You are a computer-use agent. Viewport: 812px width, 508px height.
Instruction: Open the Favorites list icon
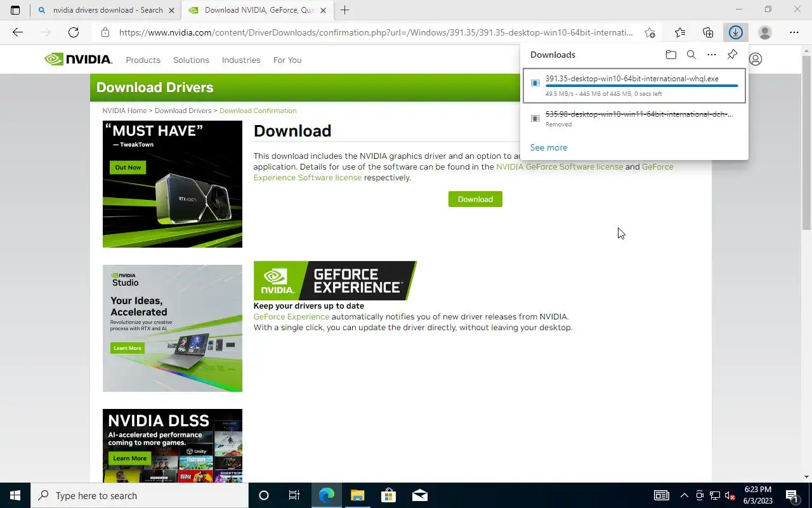[x=680, y=32]
